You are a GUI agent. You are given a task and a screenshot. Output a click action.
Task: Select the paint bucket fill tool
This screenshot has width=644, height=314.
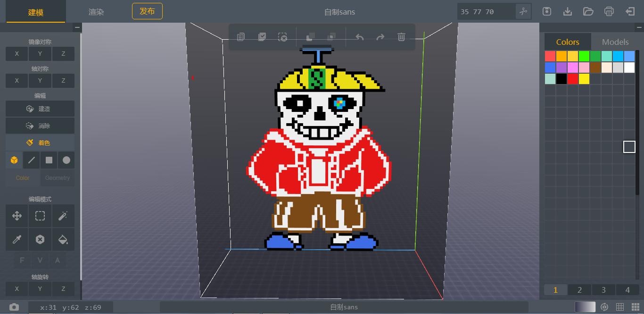point(63,239)
